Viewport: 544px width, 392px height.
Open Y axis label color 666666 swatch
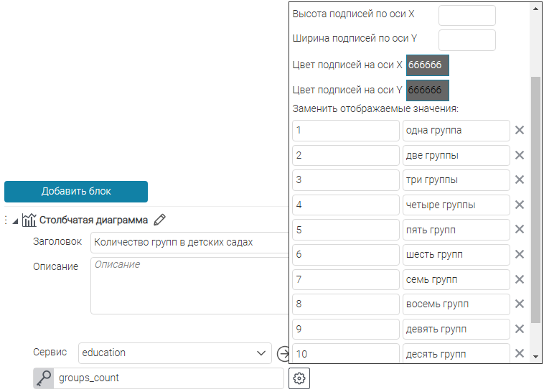[x=428, y=90]
